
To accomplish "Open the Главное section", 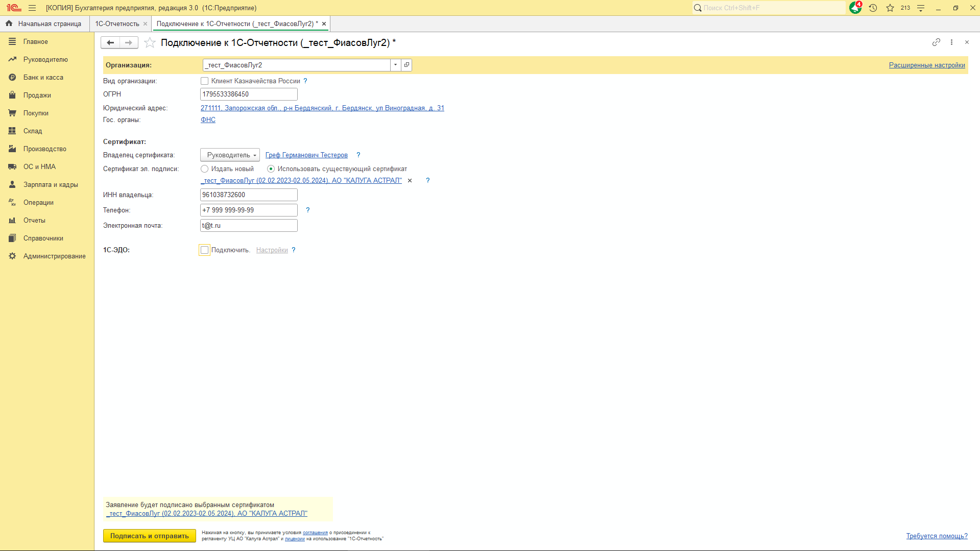I will tap(47, 41).
